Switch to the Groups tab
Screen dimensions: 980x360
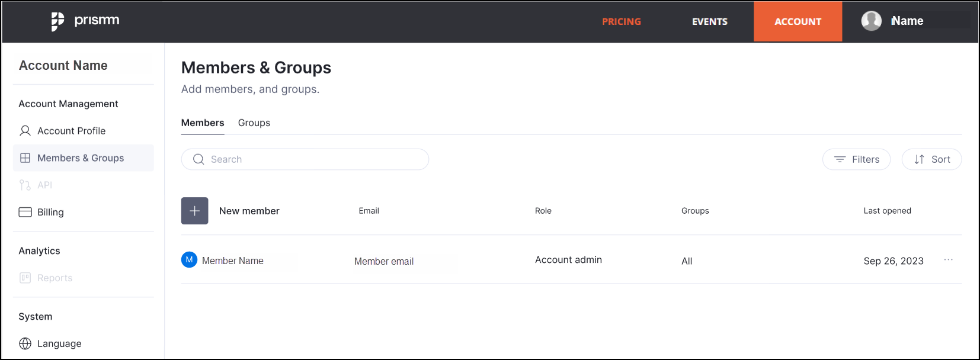click(x=254, y=123)
